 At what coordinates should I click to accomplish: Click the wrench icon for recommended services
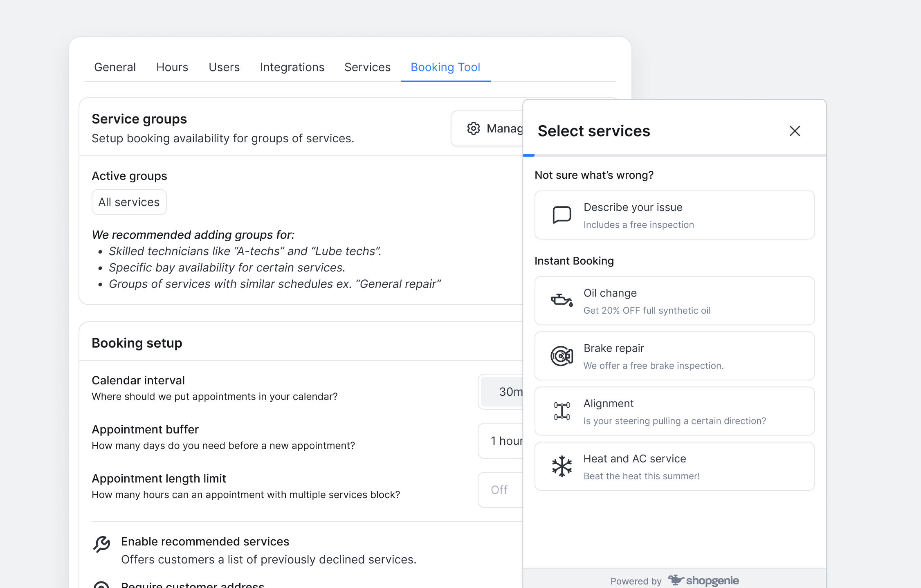point(101,544)
